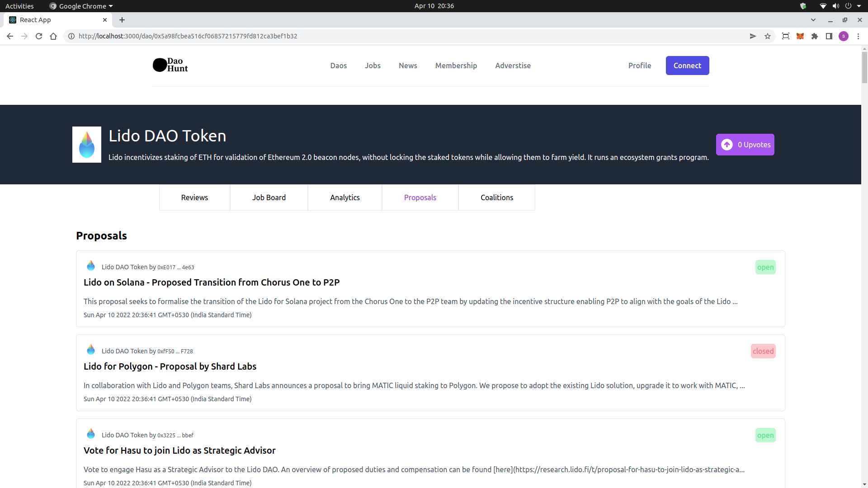The width and height of the screenshot is (868, 488).
Task: Open the Extensions puzzle icon
Action: (815, 36)
